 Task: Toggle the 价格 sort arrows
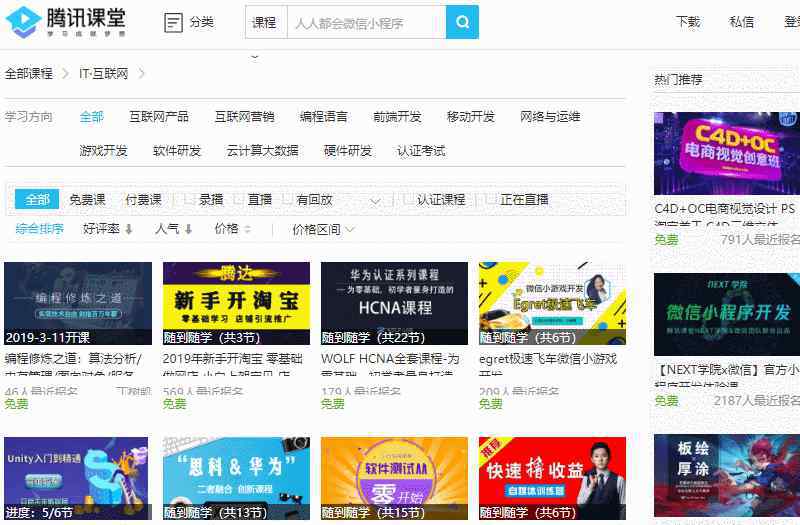click(x=247, y=229)
